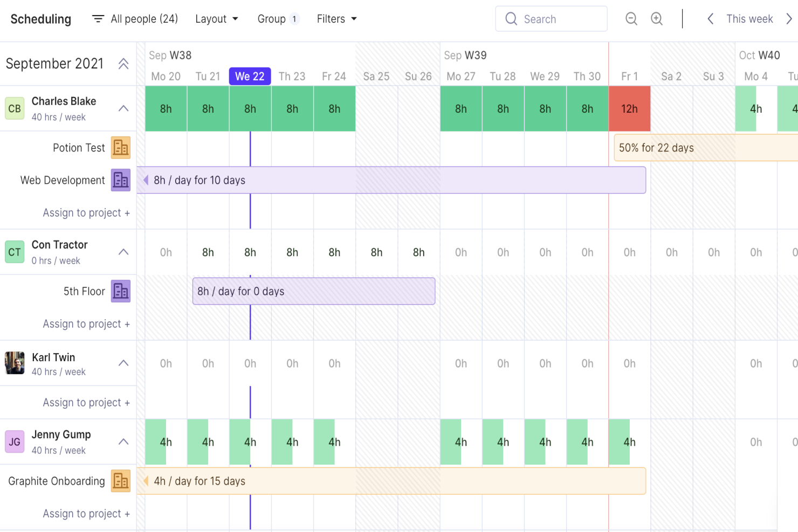Click the search magnifier icon
The image size is (798, 532).
[x=511, y=18]
